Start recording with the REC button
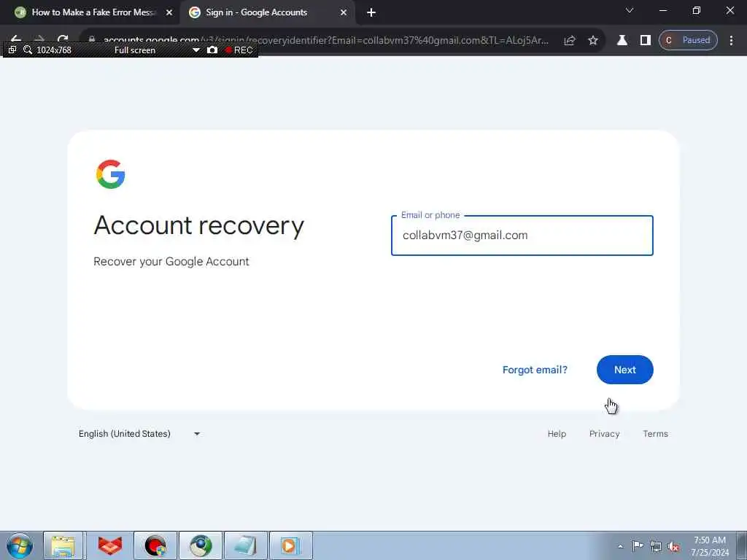Viewport: 747px width, 560px height. tap(239, 50)
